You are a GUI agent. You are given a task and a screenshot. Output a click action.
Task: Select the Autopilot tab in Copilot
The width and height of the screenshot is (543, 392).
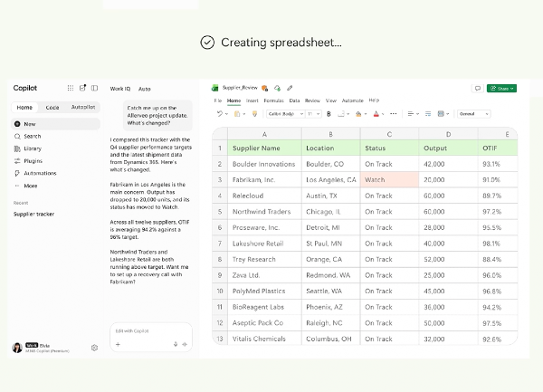[x=83, y=107]
